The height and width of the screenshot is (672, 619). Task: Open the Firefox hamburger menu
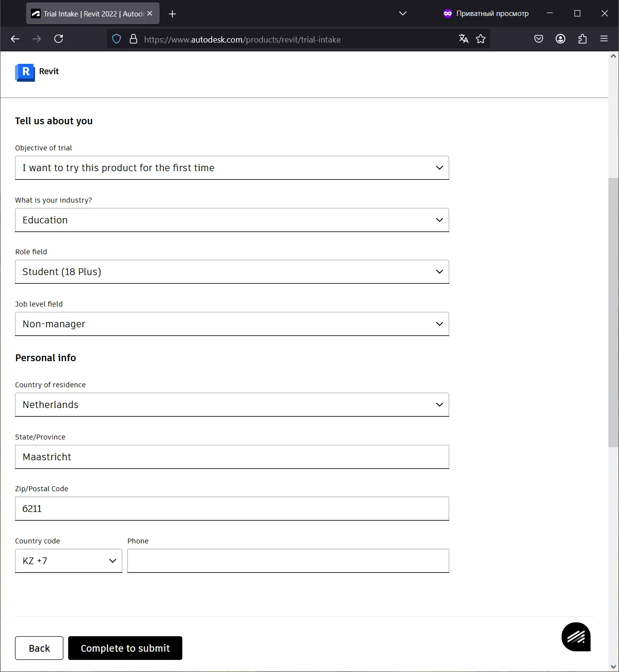pyautogui.click(x=604, y=39)
